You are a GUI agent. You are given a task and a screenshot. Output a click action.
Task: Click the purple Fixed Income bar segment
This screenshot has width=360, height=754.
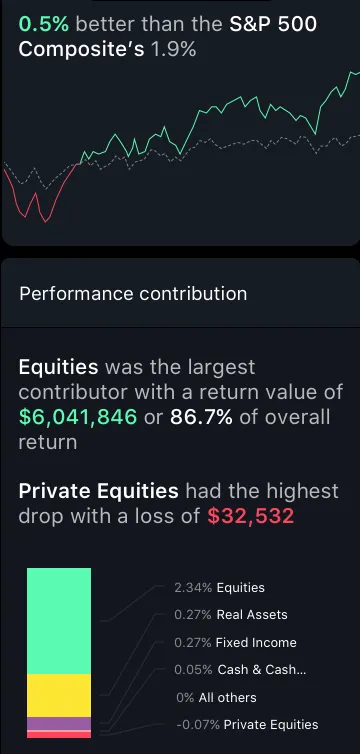coord(59,723)
